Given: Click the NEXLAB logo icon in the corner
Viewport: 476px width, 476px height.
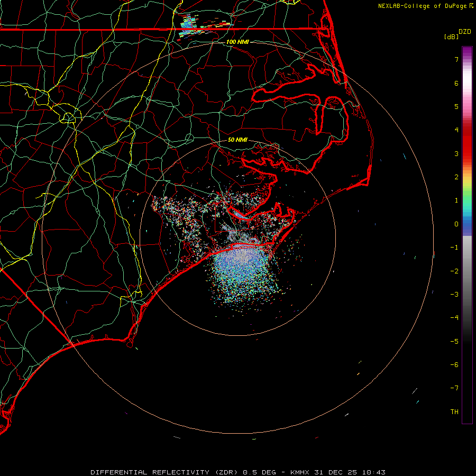Looking at the screenshot, I should [x=472, y=6].
